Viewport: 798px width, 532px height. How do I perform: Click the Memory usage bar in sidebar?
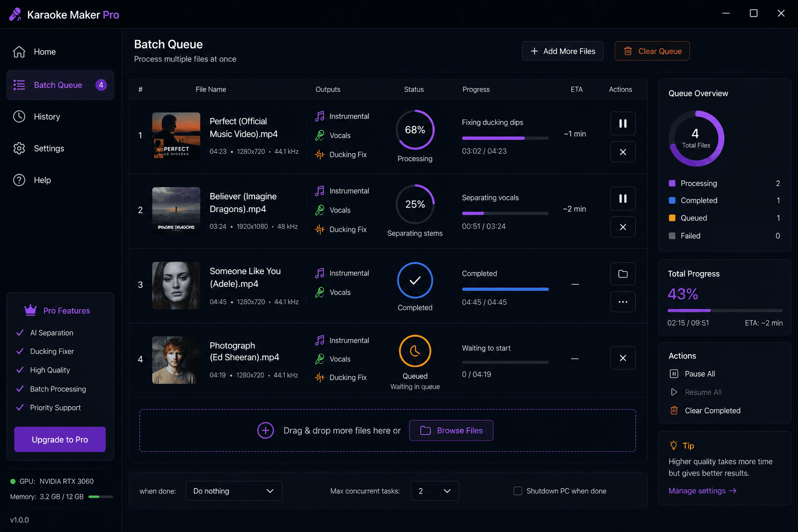[101, 497]
